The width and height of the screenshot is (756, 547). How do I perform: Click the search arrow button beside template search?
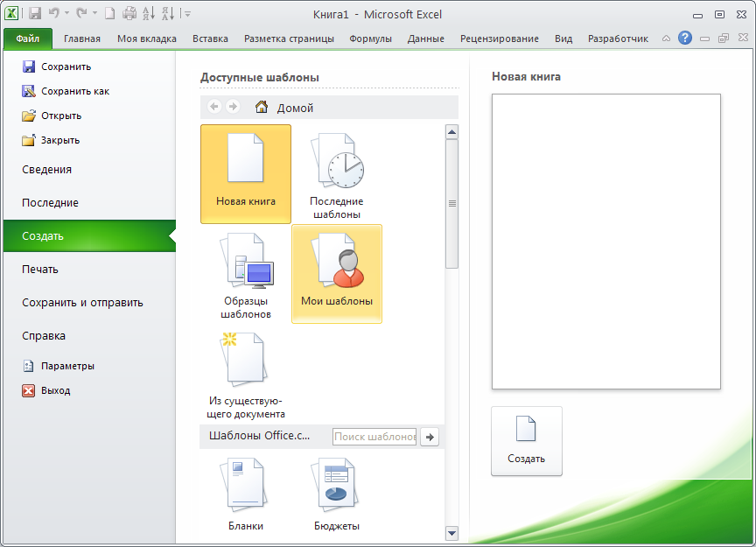click(x=430, y=437)
